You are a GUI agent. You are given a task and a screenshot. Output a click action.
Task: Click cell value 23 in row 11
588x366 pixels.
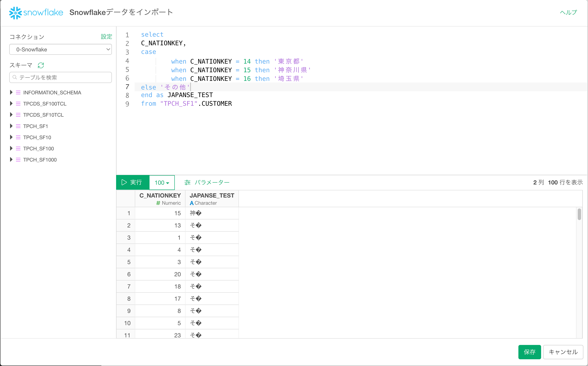pos(177,335)
